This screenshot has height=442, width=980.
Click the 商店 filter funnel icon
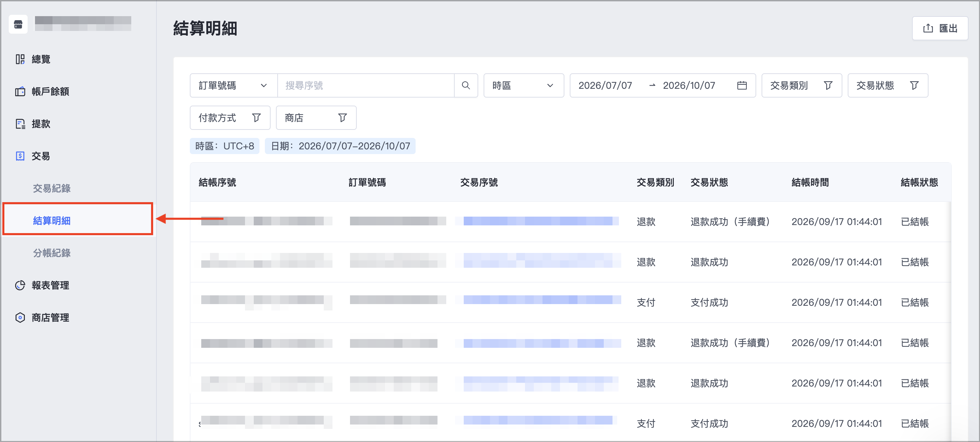[342, 118]
